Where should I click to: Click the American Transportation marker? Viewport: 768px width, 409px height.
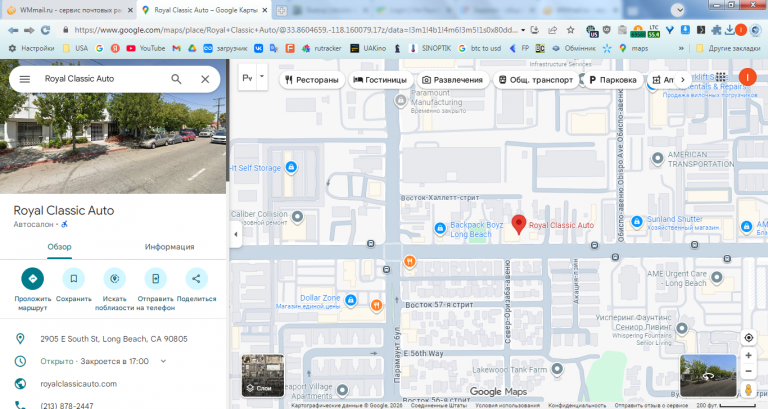pos(657,158)
